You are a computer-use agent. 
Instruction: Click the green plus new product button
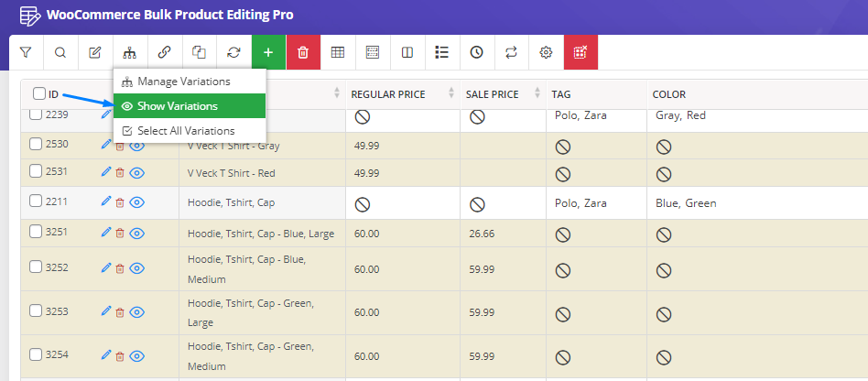[x=268, y=52]
